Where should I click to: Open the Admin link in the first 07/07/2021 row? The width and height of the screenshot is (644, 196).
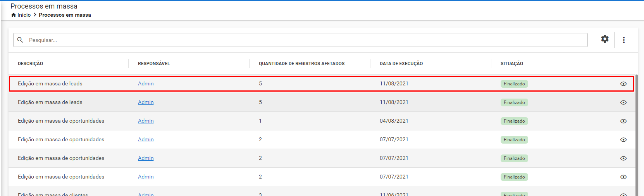tap(146, 140)
